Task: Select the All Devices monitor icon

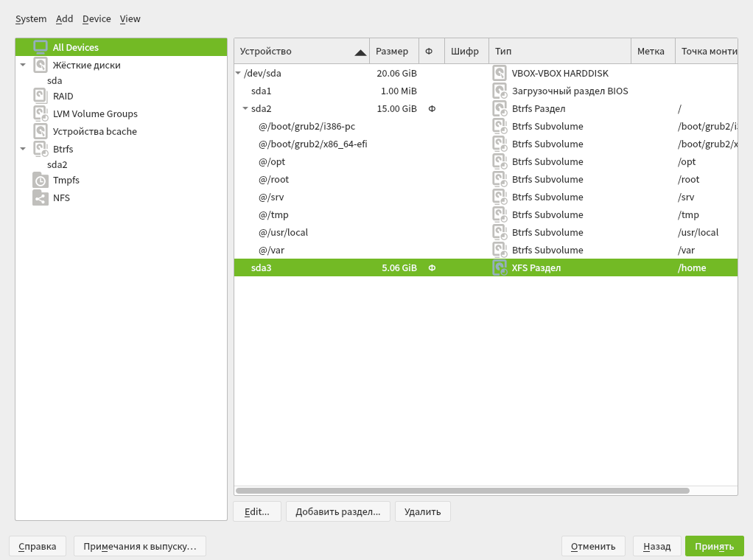Action: [x=41, y=47]
